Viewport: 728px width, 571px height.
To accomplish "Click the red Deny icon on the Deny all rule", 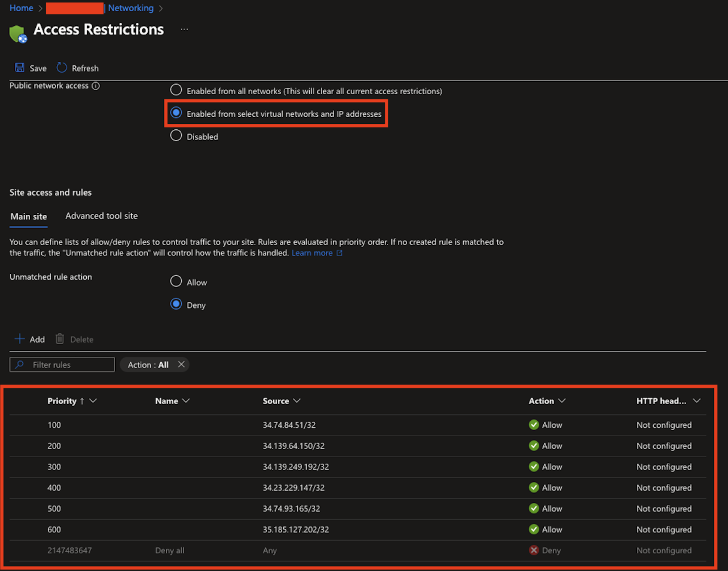I will [534, 550].
